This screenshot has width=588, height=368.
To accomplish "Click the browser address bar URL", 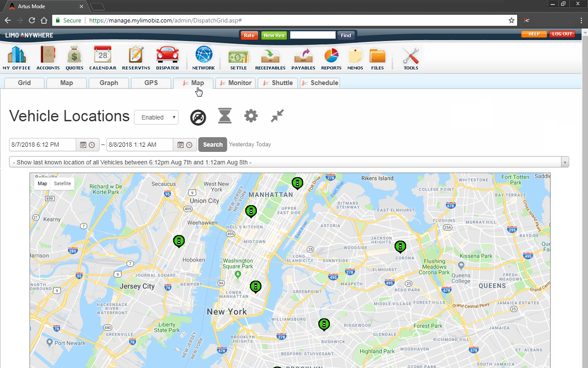I will (x=165, y=20).
